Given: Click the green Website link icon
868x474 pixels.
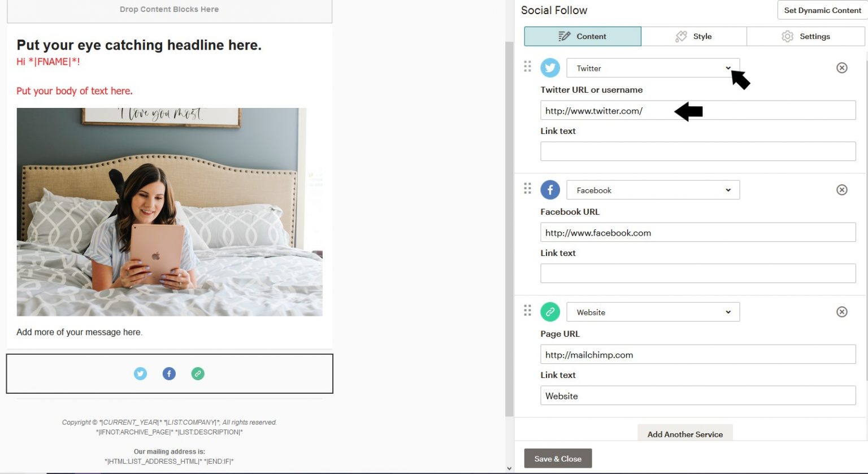Looking at the screenshot, I should (550, 311).
